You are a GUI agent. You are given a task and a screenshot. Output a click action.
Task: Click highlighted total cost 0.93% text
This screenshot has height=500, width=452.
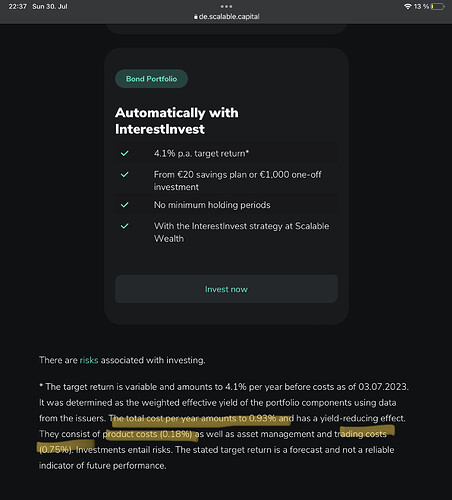pos(201,418)
